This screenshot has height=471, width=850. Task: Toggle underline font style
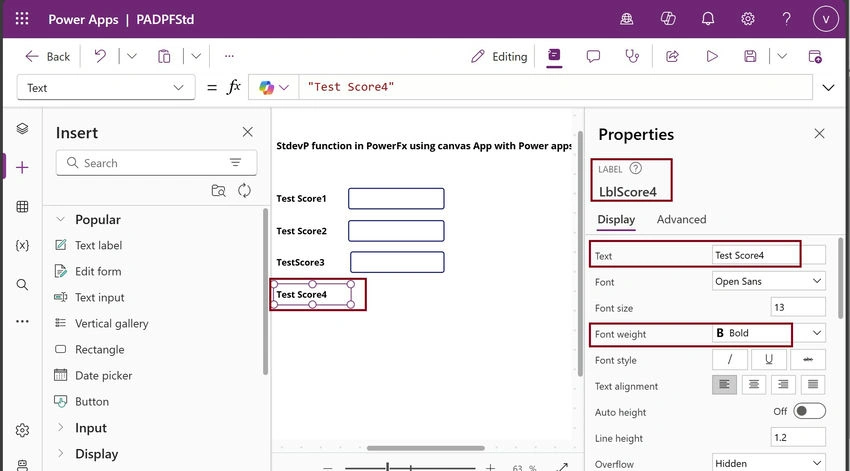click(x=769, y=359)
